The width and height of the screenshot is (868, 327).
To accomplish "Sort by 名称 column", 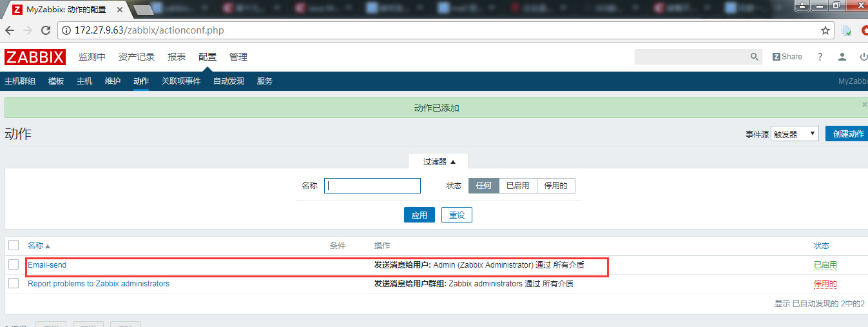I will (39, 246).
